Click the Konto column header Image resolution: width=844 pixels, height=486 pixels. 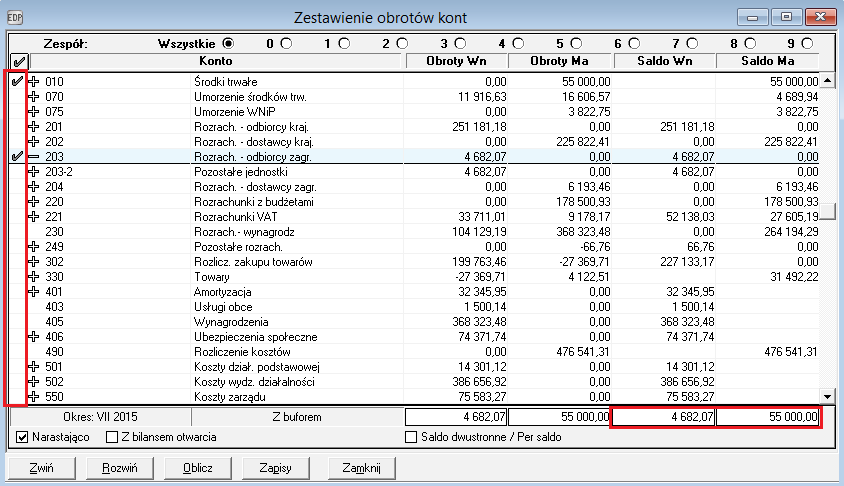[x=216, y=61]
